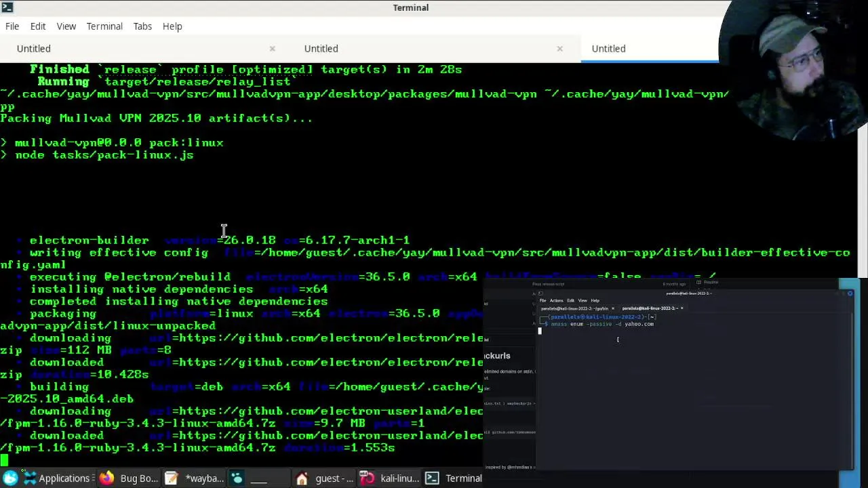Click the 'Finished release profile' line
Screen dimensions: 868x488
(x=245, y=69)
